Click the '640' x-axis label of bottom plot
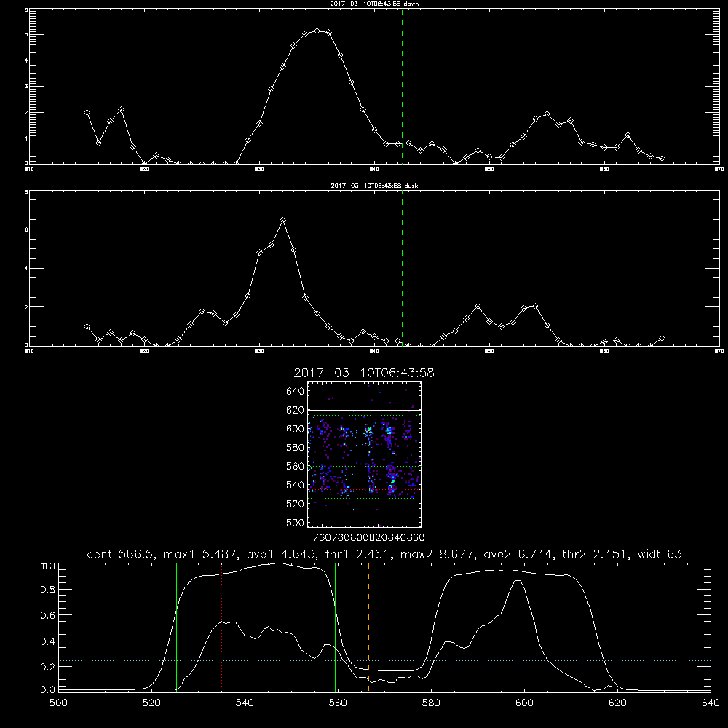This screenshot has width=728, height=728. point(711,703)
